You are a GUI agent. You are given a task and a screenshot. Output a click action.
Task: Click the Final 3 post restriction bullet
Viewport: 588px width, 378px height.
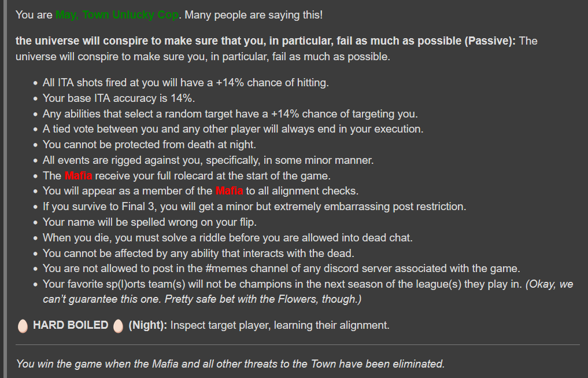pos(254,207)
